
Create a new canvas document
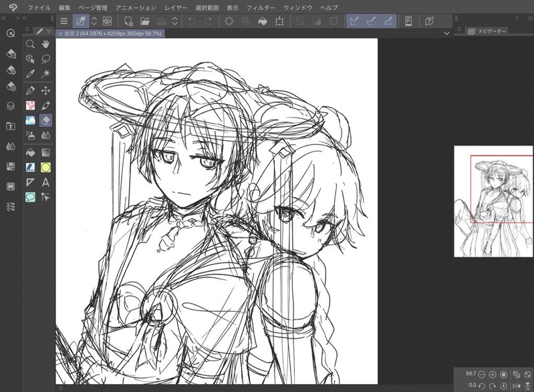(x=128, y=21)
